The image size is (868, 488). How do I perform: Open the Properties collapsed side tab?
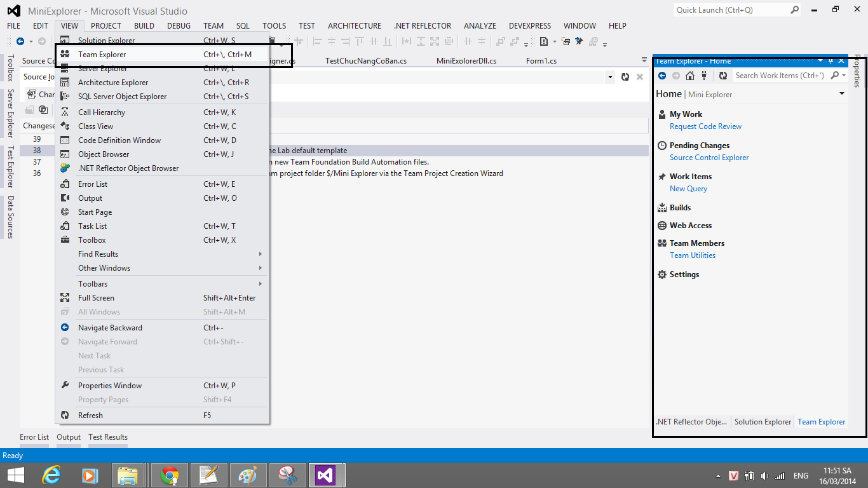tap(857, 71)
